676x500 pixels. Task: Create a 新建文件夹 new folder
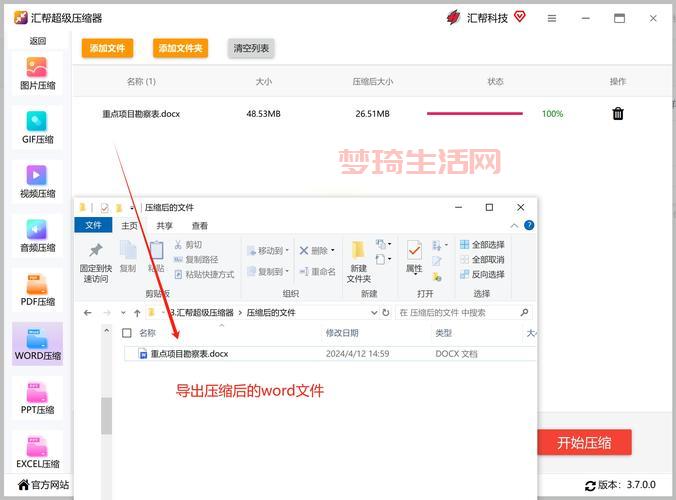tap(358, 262)
